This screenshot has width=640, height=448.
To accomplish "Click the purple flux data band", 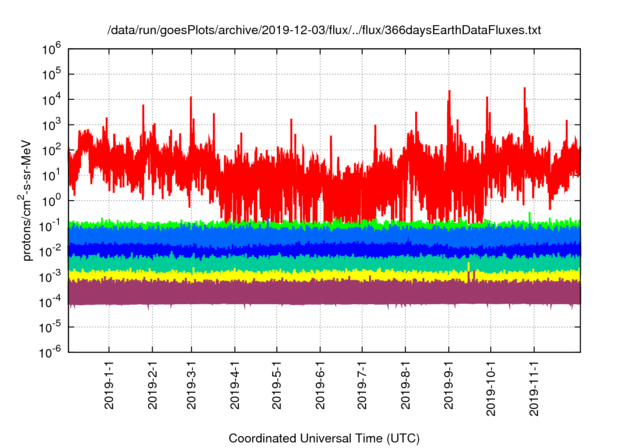I will tap(324, 292).
